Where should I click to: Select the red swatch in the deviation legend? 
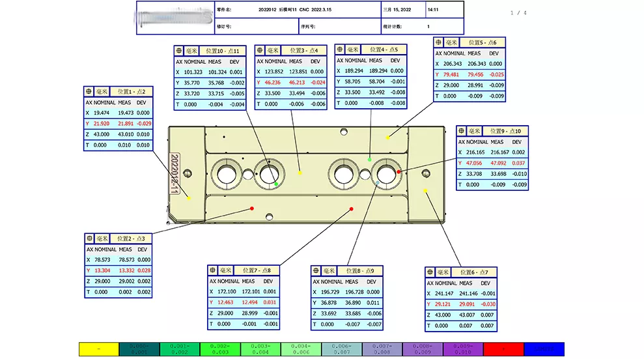[x=503, y=349]
